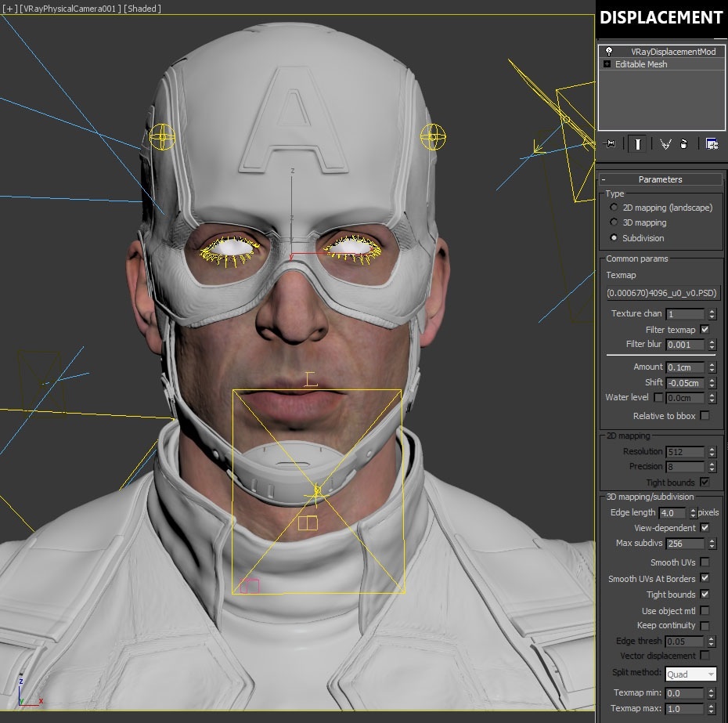The width and height of the screenshot is (728, 723).
Task: Click the Resolution spinner arrows
Action: [712, 452]
